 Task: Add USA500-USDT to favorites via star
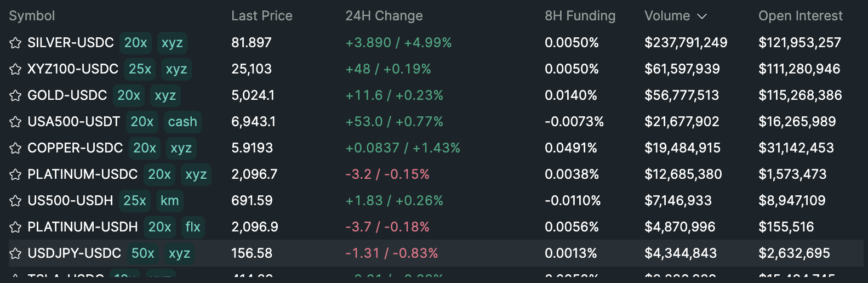tap(15, 122)
